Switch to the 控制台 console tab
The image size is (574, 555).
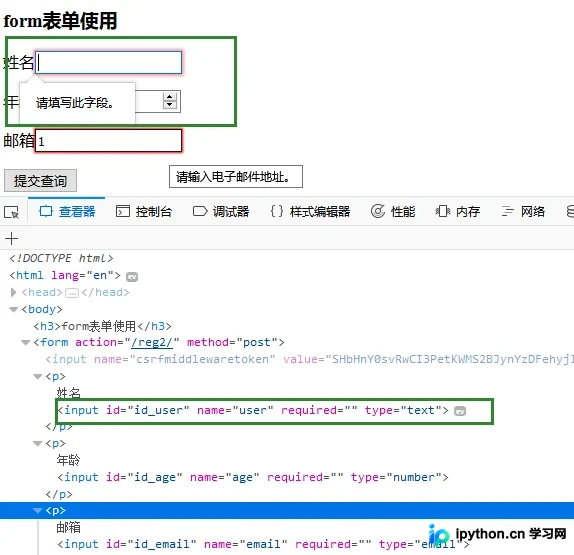(x=144, y=211)
